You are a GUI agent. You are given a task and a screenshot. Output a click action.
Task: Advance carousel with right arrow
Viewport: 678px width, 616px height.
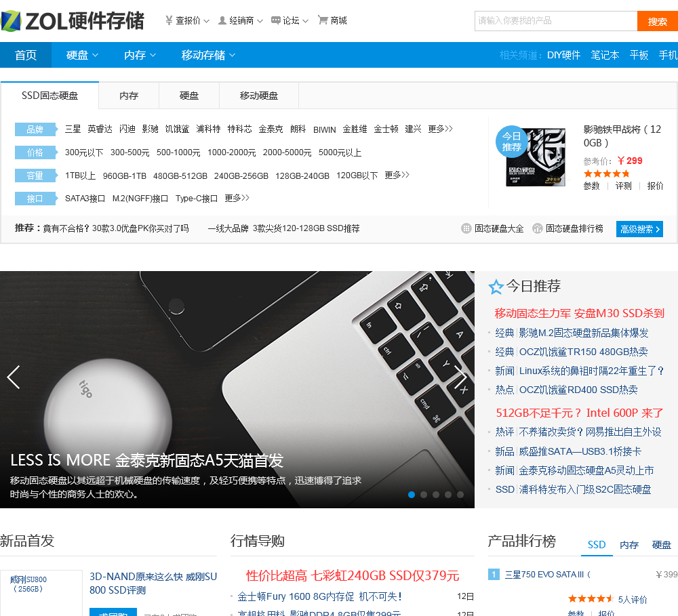click(460, 377)
